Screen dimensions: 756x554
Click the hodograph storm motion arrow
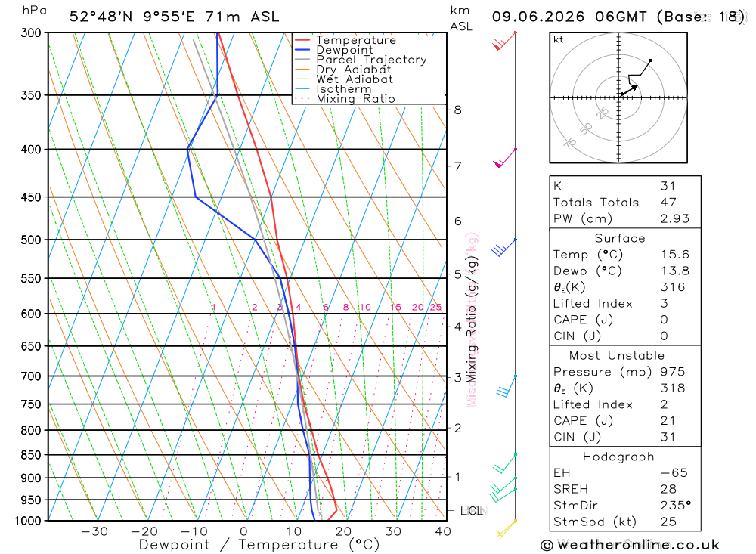coord(629,90)
